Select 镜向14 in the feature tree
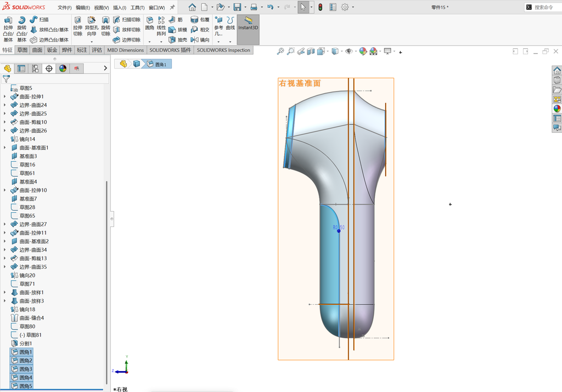562x392 pixels. point(23,139)
